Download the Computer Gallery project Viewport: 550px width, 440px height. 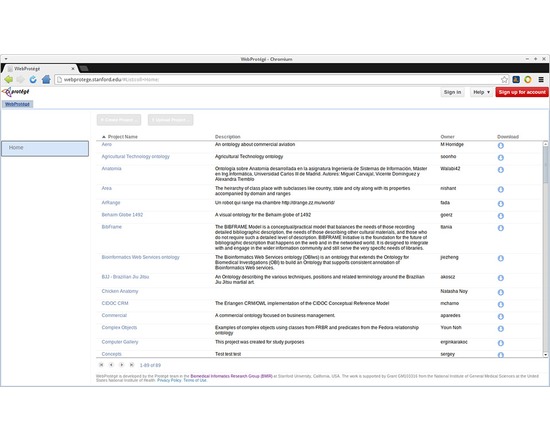point(501,343)
